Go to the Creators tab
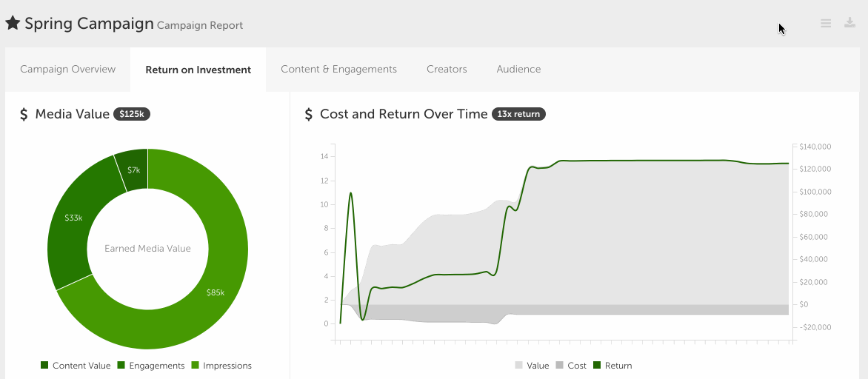This screenshot has width=868, height=379. 447,70
